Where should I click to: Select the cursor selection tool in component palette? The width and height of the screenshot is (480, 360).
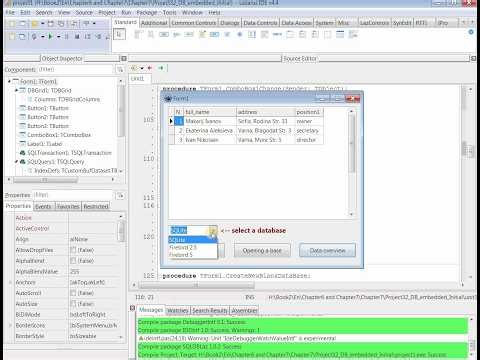point(119,34)
